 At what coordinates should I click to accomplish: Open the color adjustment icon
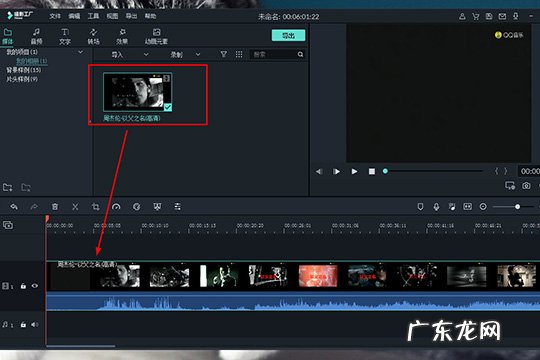137,207
